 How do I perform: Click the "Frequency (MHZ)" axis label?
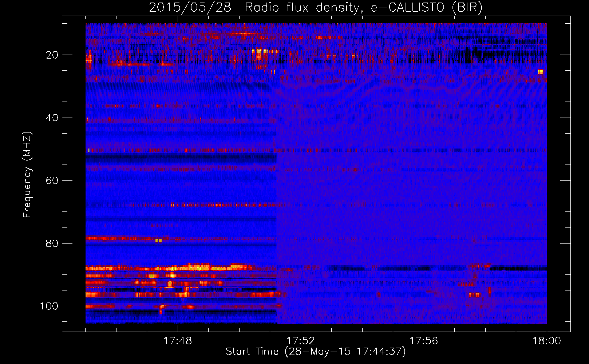pyautogui.click(x=27, y=175)
